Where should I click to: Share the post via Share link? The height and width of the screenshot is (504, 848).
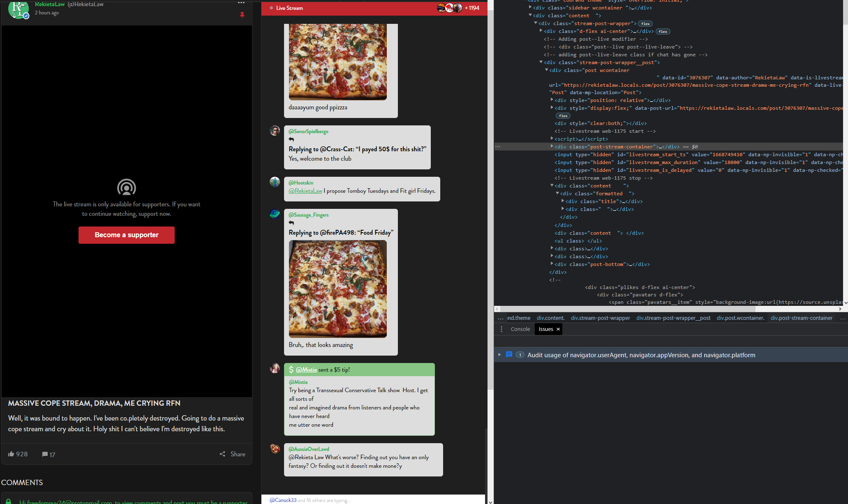pyautogui.click(x=233, y=454)
